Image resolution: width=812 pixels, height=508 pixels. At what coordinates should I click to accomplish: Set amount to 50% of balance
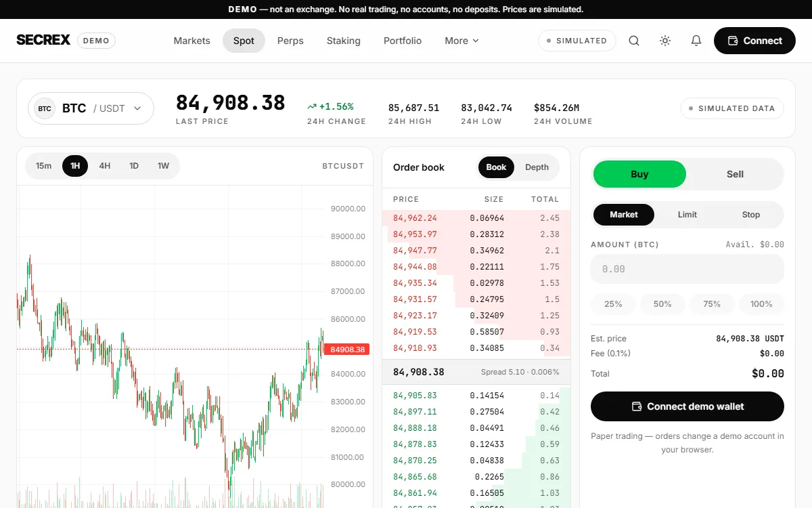pos(662,304)
